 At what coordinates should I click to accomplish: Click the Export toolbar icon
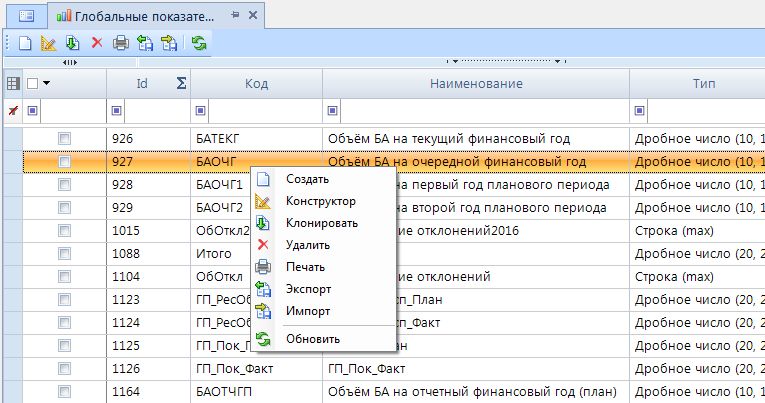point(145,43)
